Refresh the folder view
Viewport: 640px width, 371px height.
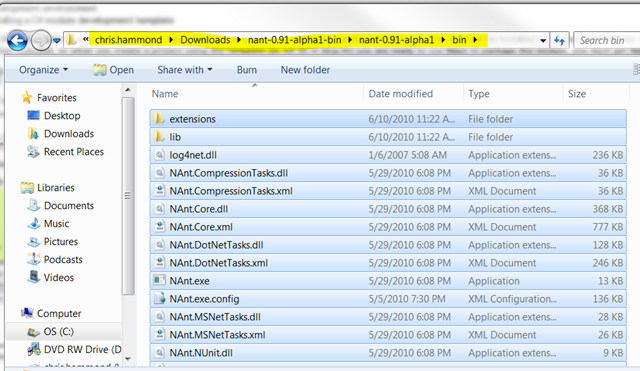559,40
